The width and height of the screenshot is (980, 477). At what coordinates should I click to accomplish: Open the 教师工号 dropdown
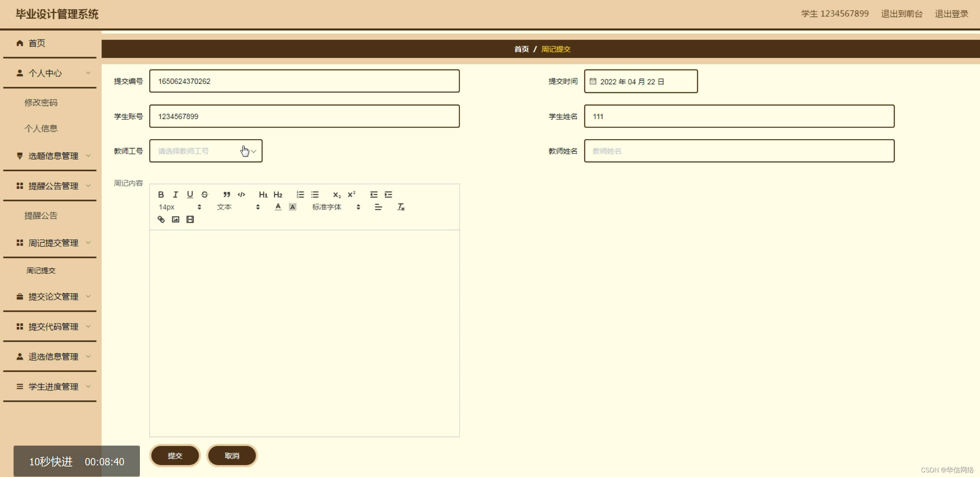(x=205, y=151)
